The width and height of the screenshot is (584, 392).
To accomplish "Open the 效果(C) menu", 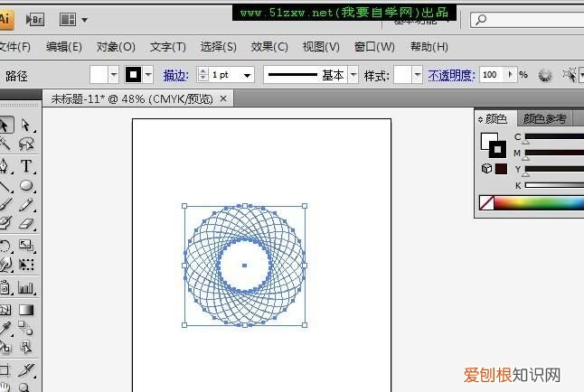I will coord(269,47).
